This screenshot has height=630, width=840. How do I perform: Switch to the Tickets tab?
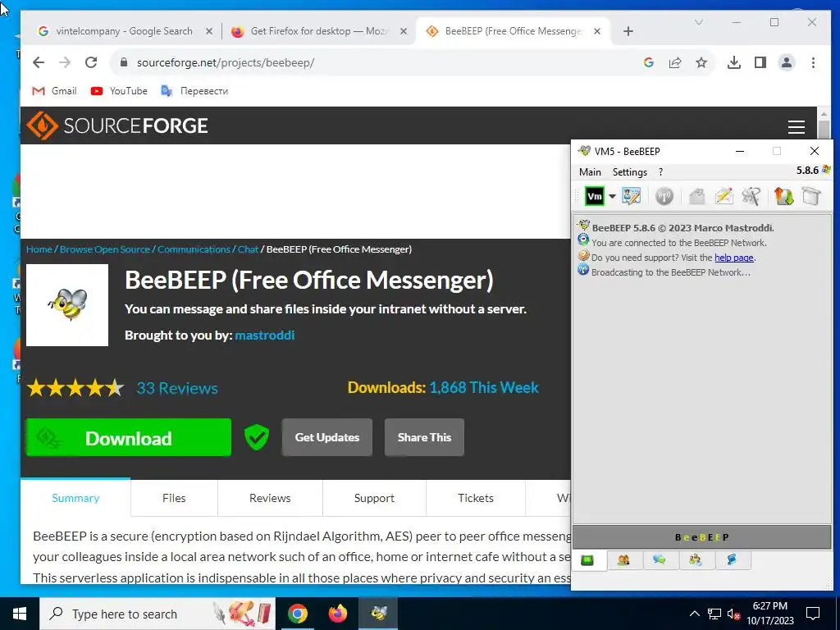476,498
